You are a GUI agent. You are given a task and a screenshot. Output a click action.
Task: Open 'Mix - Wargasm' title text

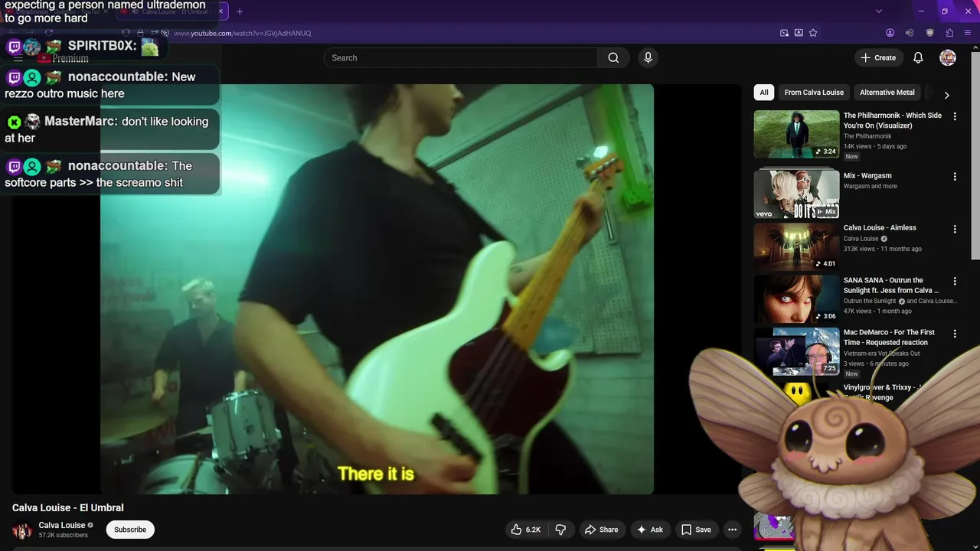[867, 176]
